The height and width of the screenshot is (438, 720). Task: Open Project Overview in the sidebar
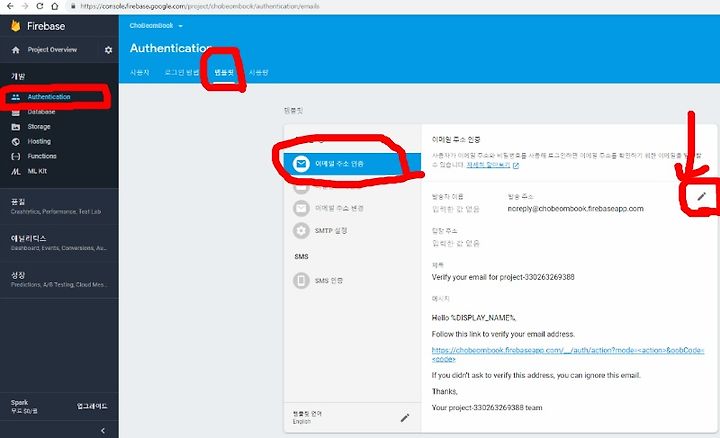(x=52, y=50)
